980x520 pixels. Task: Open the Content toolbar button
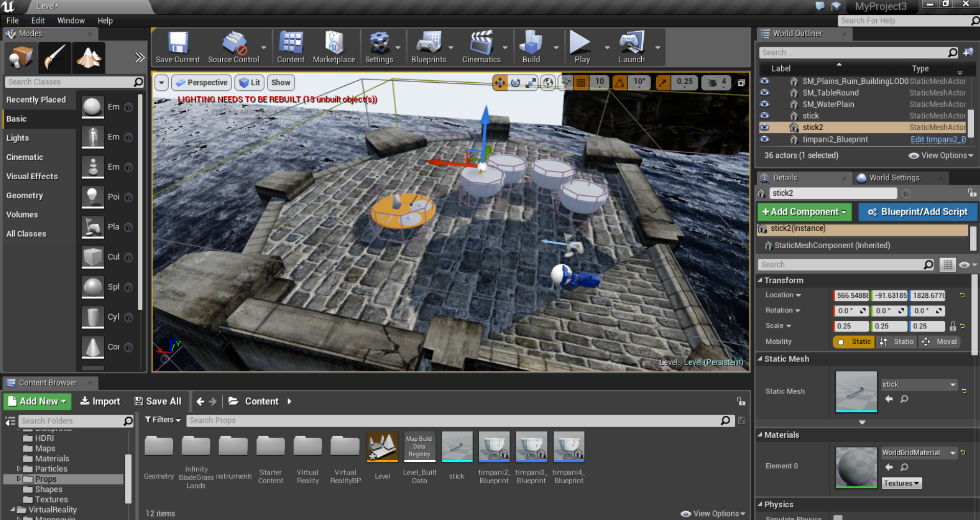291,47
